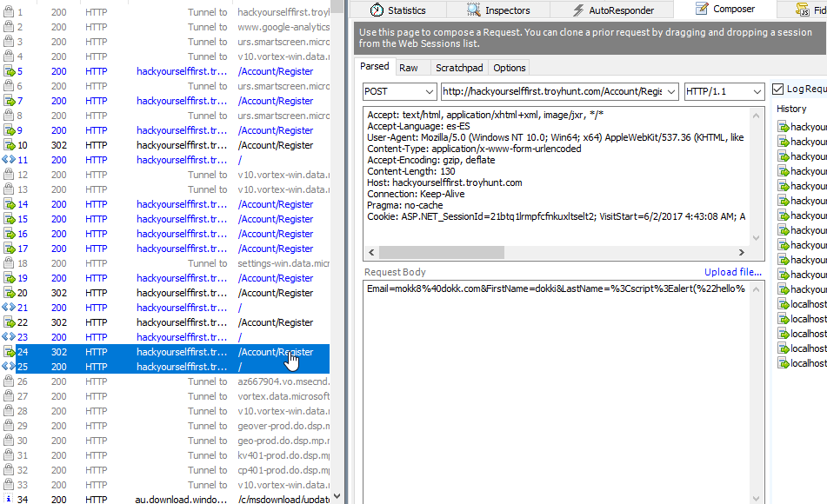Switch to the Statistics tab
Screen dimensions: 827x504
[x=398, y=10]
